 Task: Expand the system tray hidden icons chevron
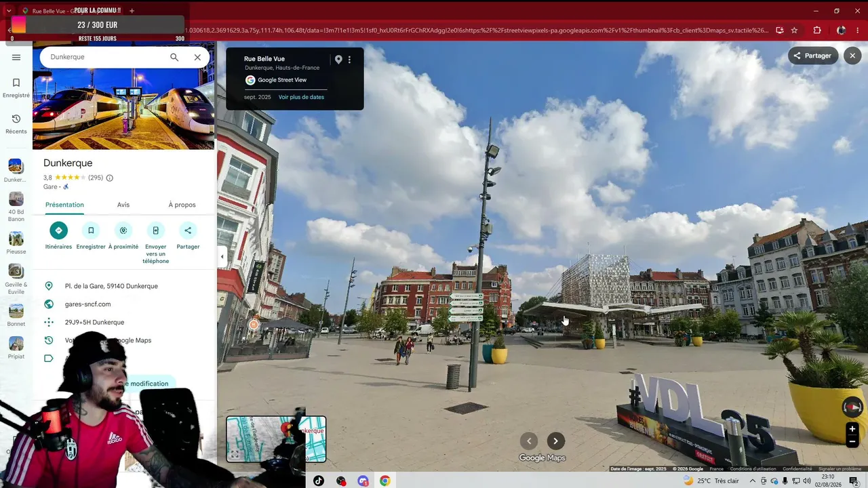pyautogui.click(x=752, y=481)
